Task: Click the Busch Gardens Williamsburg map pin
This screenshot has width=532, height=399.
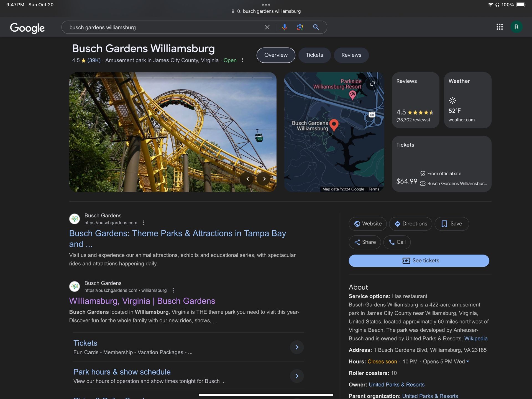Action: [x=334, y=125]
